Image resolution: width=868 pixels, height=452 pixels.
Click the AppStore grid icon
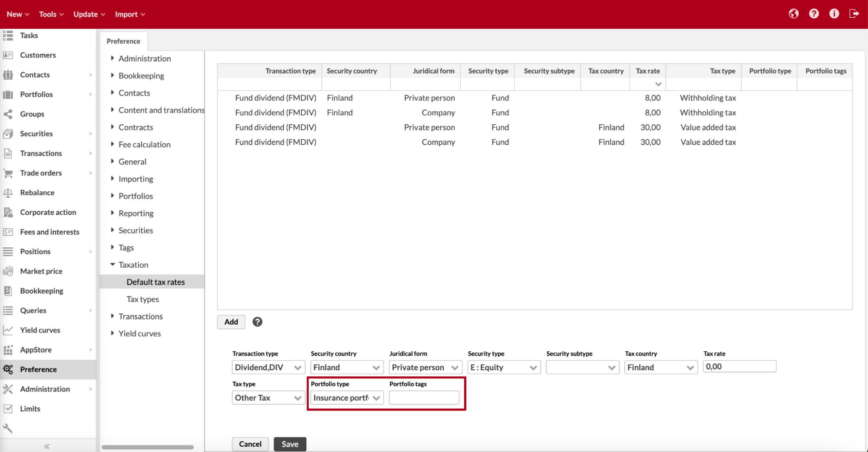[x=8, y=350]
